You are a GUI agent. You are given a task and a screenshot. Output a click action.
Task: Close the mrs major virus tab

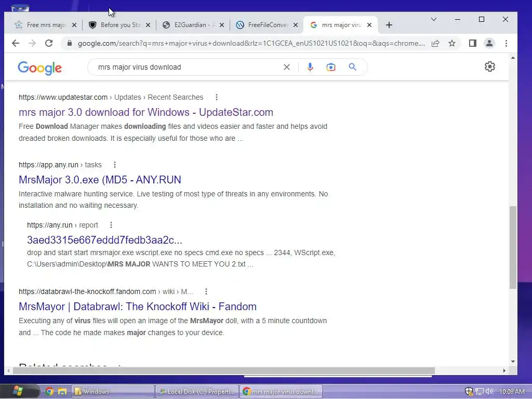coord(369,25)
